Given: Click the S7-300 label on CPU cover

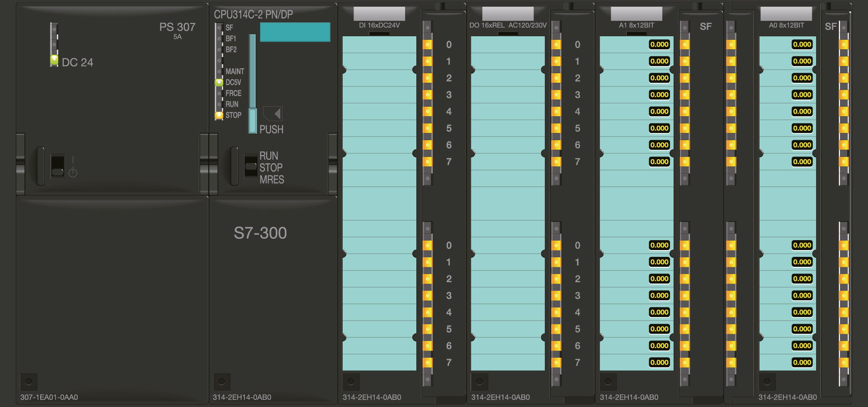Looking at the screenshot, I should click(260, 233).
